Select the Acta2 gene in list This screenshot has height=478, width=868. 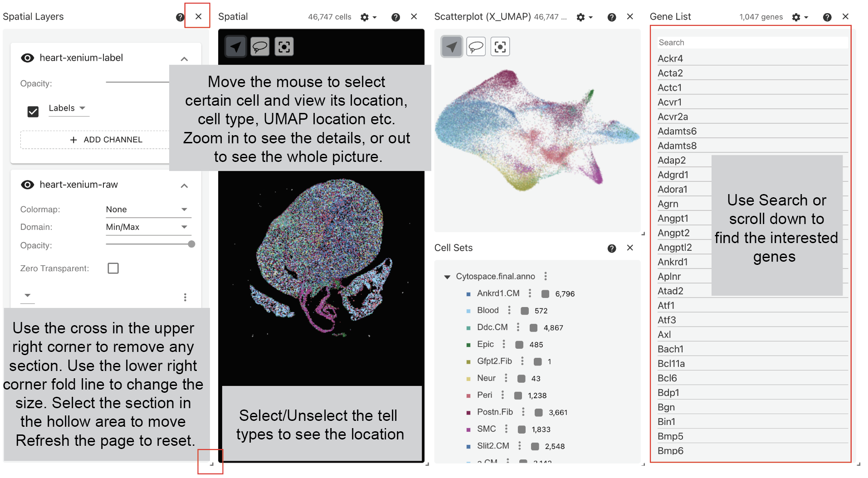[670, 73]
